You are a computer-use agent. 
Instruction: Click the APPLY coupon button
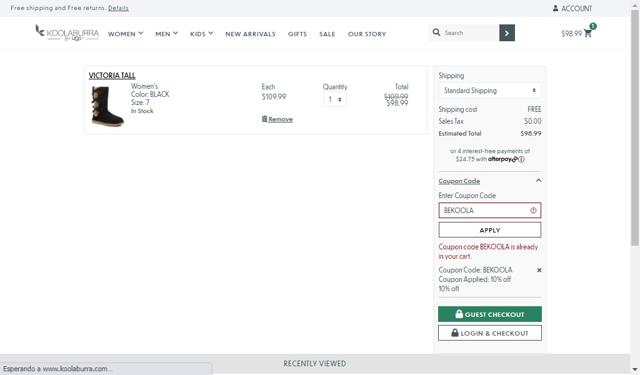(490, 230)
